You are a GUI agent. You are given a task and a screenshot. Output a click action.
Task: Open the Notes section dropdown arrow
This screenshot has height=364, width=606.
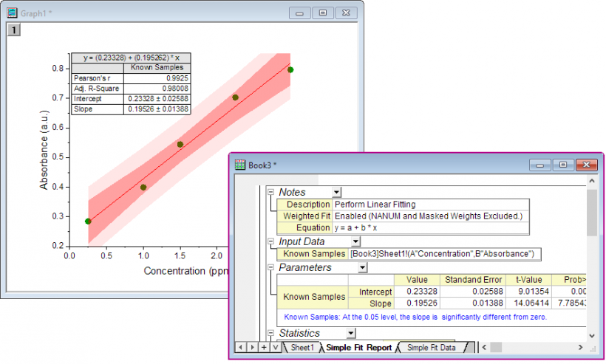[337, 192]
